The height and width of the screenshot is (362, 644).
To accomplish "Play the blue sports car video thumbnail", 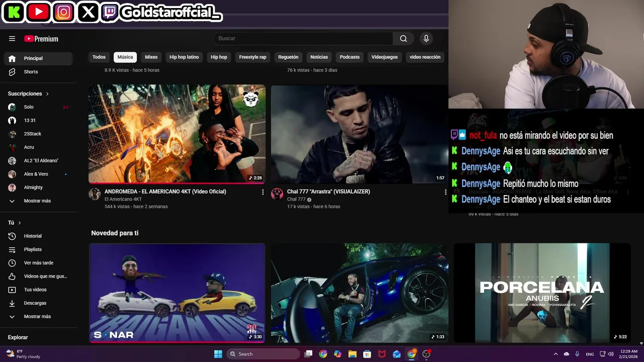I will [x=359, y=293].
